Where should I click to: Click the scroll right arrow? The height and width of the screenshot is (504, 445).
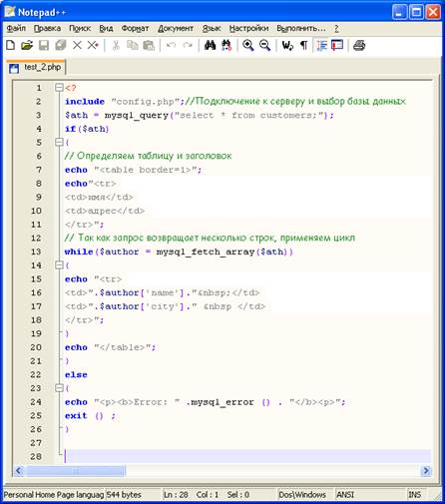point(426,471)
